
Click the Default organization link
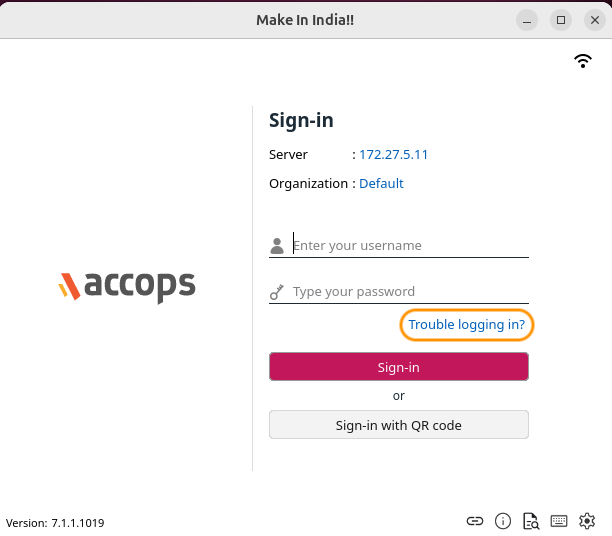coord(381,184)
